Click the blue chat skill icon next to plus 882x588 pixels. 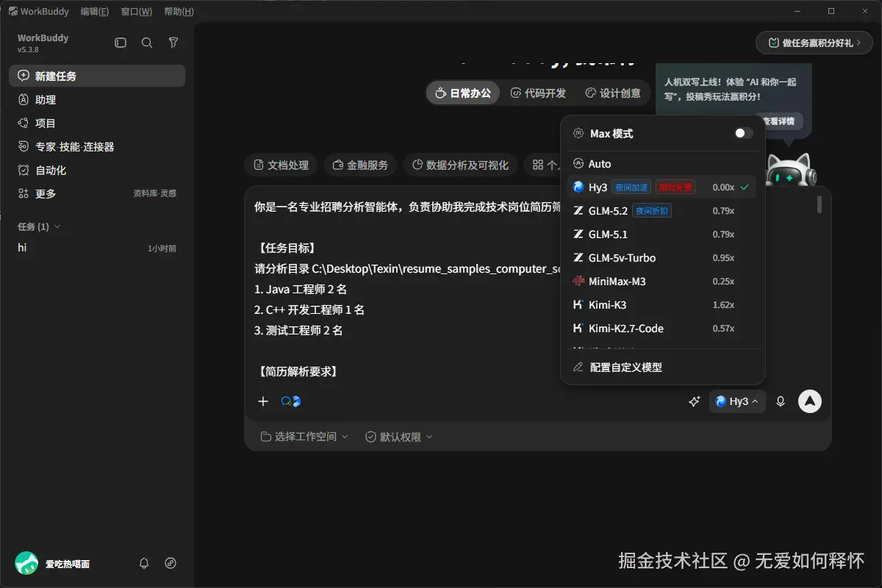(x=291, y=401)
